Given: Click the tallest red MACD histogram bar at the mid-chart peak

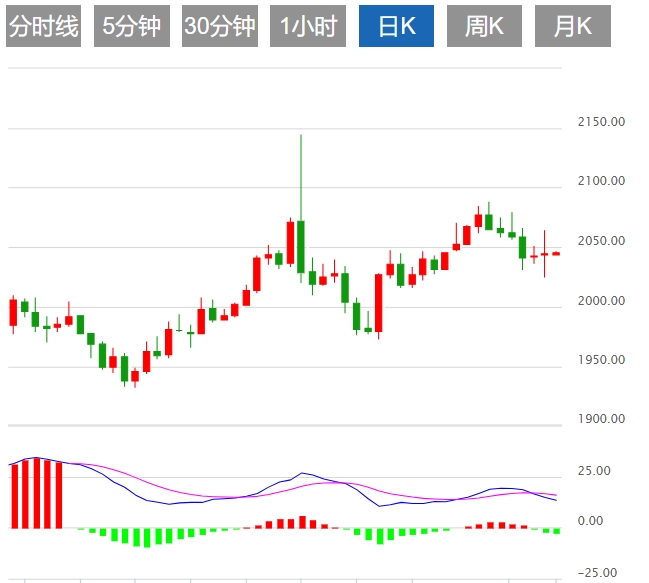Looking at the screenshot, I should [x=303, y=522].
